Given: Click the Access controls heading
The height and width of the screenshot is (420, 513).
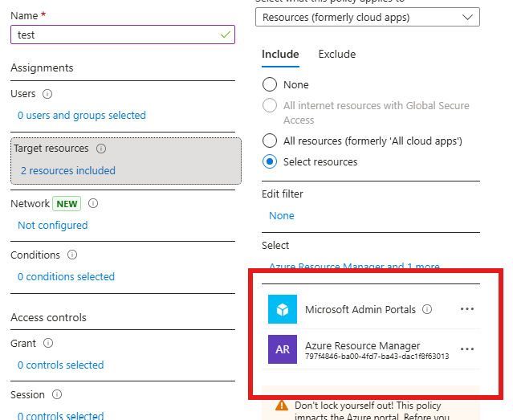Looking at the screenshot, I should pyautogui.click(x=48, y=317).
